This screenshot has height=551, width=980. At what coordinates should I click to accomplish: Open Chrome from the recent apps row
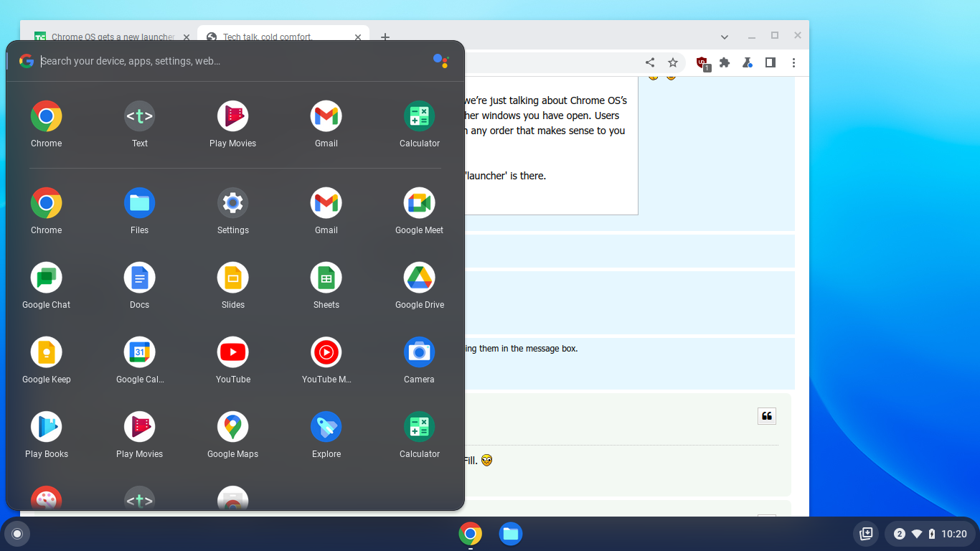[x=46, y=124]
